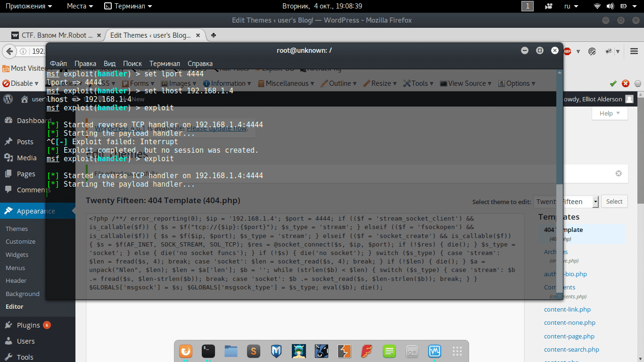
Task: Open content-link.php template link
Action: tap(567, 309)
